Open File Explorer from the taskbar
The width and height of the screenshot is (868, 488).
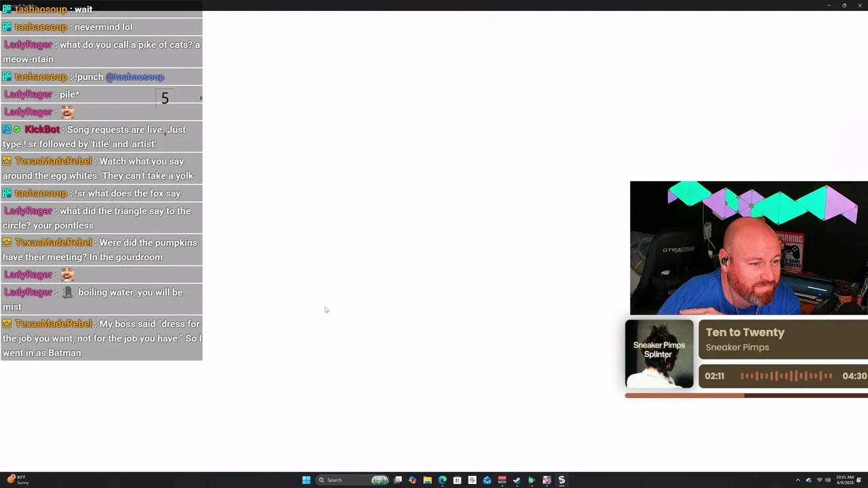427,480
